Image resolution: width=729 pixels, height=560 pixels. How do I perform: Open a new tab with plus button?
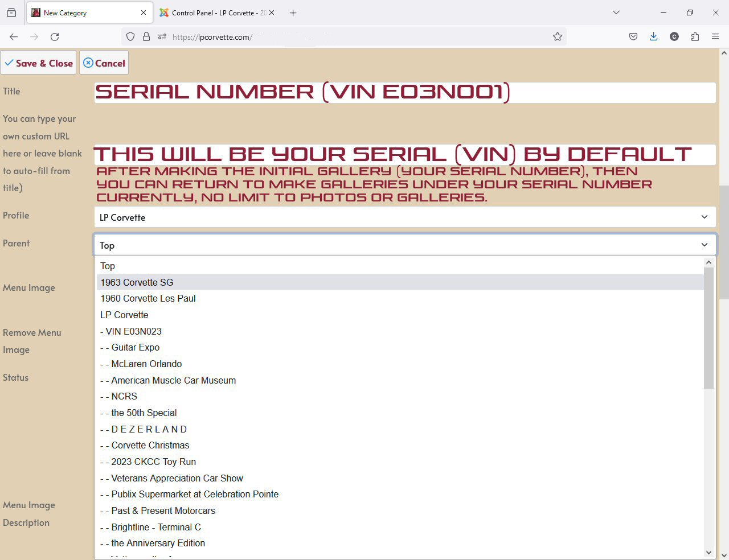coord(293,13)
